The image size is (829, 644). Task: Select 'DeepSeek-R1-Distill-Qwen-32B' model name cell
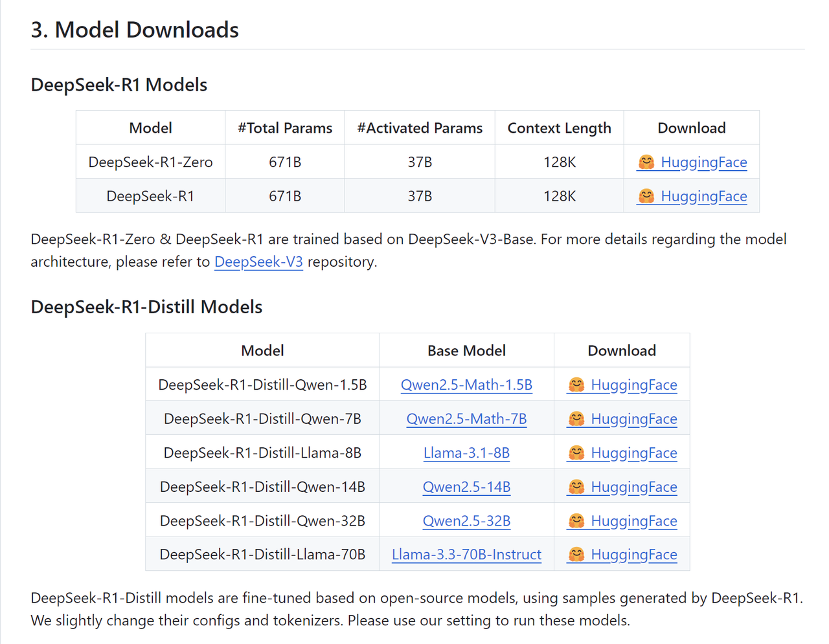click(x=262, y=520)
